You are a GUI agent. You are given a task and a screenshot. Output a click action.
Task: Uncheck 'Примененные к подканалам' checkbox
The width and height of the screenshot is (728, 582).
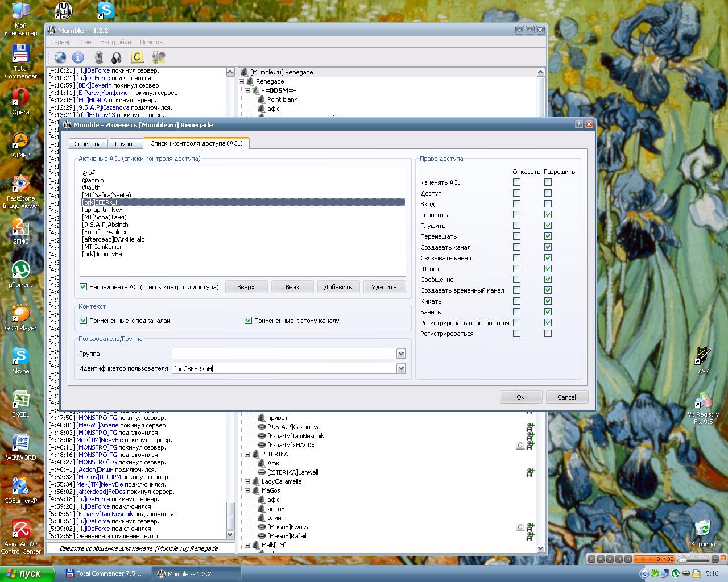(x=84, y=321)
